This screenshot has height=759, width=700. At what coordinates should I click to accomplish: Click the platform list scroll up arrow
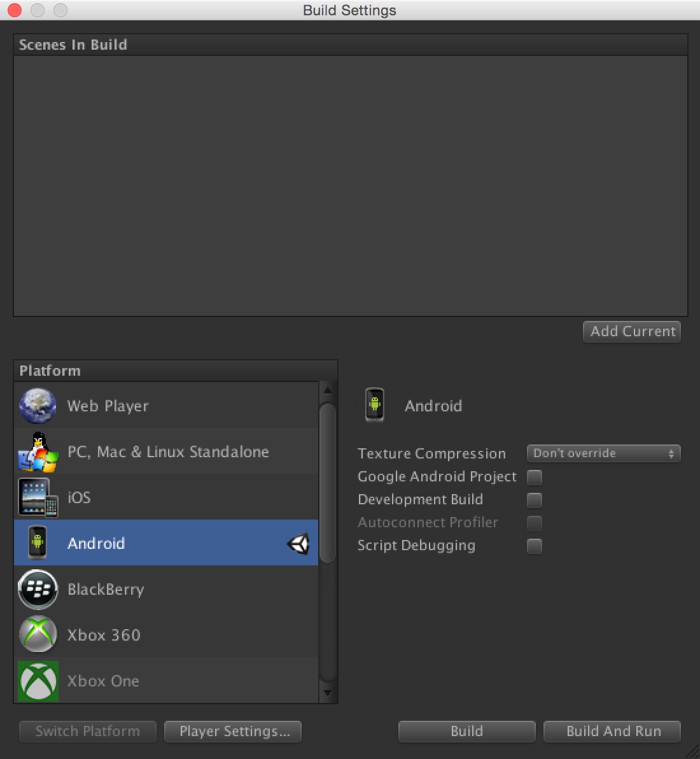pos(328,390)
